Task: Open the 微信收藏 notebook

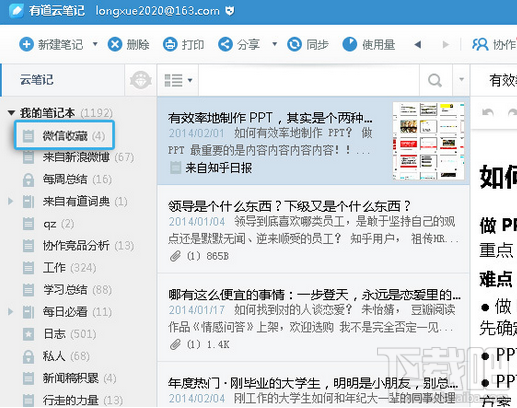Action: pos(65,135)
